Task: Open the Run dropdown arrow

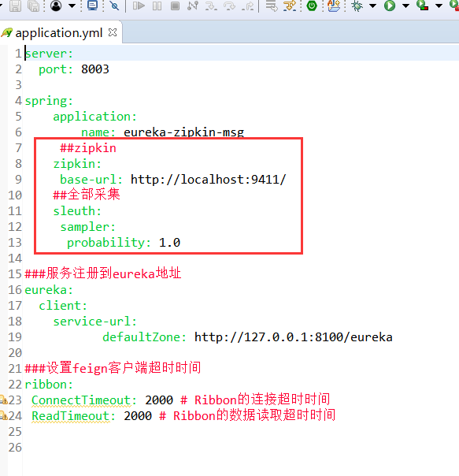Action: [x=405, y=6]
